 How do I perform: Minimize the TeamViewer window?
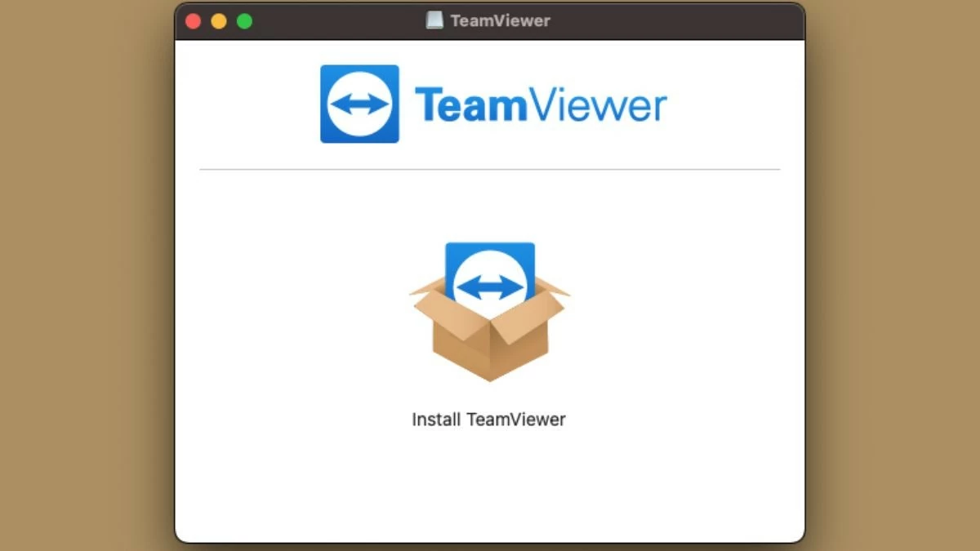tap(217, 20)
